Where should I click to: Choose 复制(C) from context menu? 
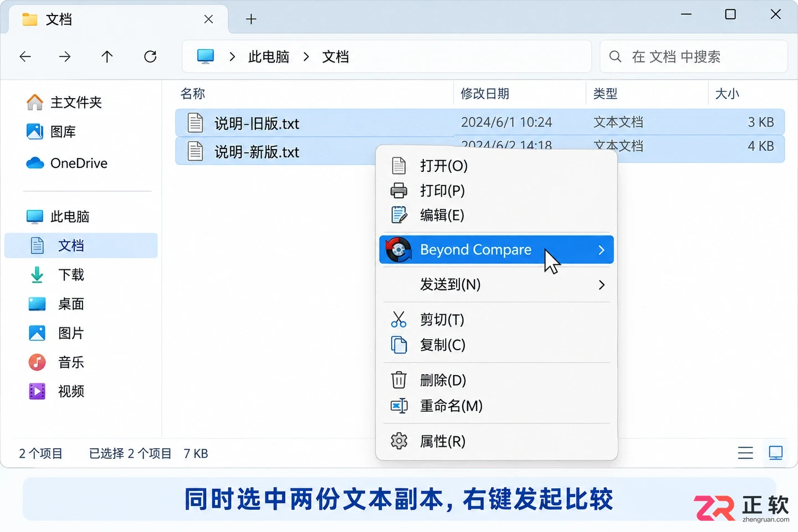pyautogui.click(x=497, y=345)
